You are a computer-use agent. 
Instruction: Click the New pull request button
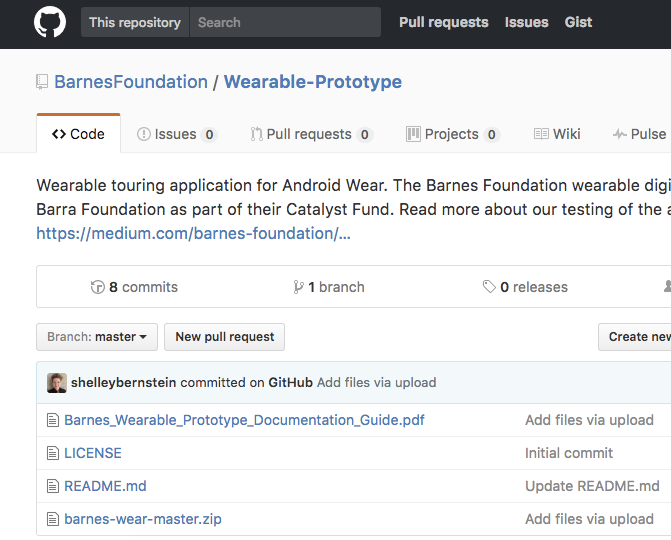(x=224, y=337)
